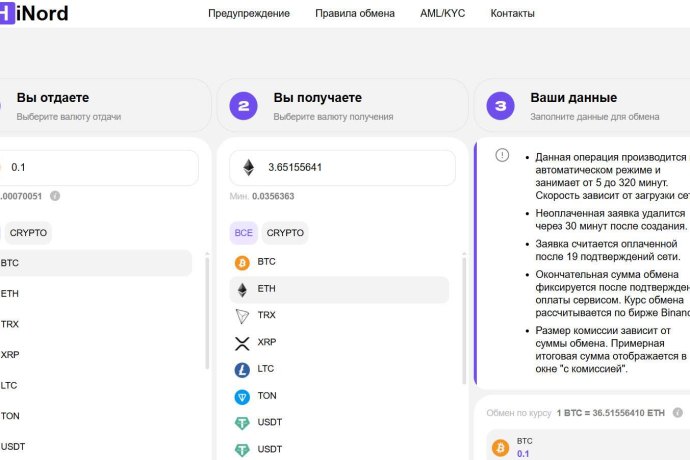The width and height of the screenshot is (690, 460).
Task: Select TRX label in receive list
Action: (266, 315)
